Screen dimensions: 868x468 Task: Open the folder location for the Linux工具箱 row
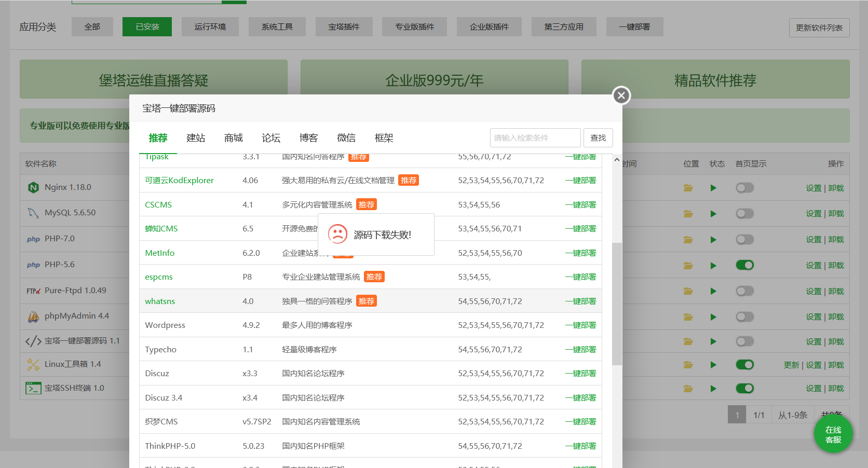pyautogui.click(x=688, y=365)
